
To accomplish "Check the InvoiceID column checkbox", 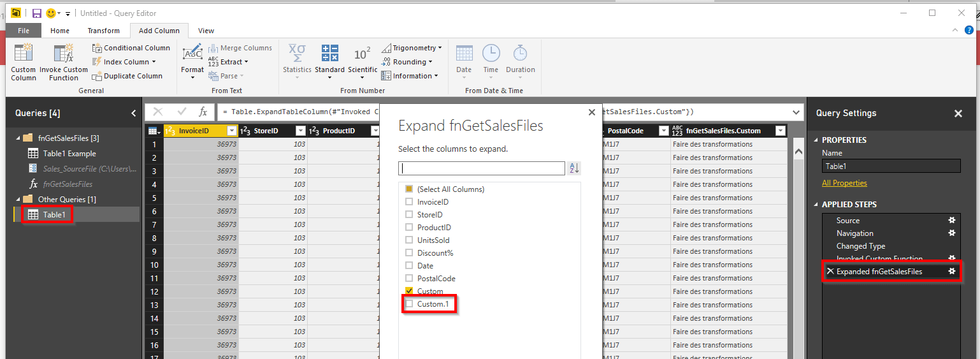I will pos(409,202).
